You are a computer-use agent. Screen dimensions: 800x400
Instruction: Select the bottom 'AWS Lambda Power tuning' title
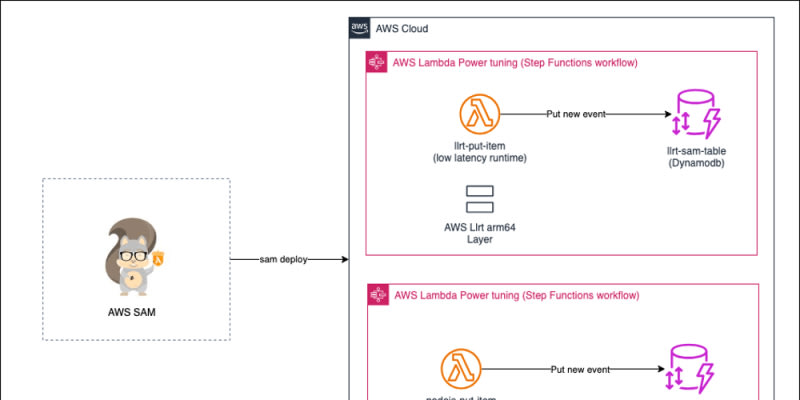(516, 295)
